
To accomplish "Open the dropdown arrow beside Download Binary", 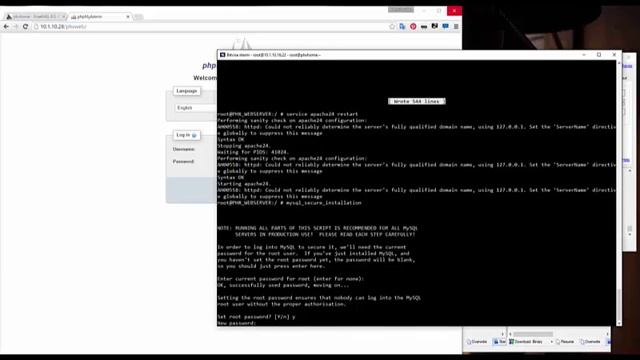I will [551, 342].
